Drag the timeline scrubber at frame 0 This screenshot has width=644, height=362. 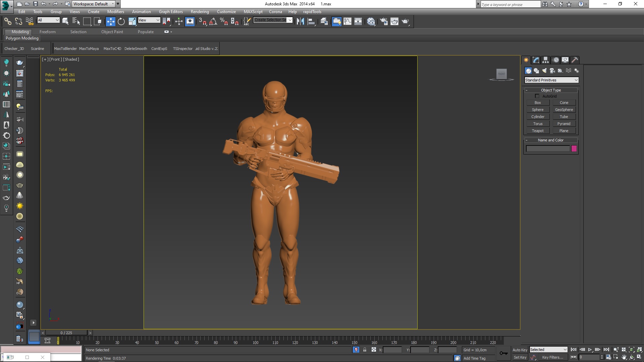point(58,341)
